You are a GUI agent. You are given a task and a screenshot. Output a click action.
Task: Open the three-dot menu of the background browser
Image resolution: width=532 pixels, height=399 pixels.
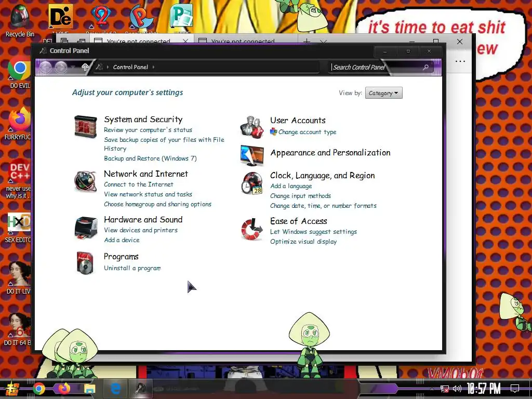click(460, 61)
